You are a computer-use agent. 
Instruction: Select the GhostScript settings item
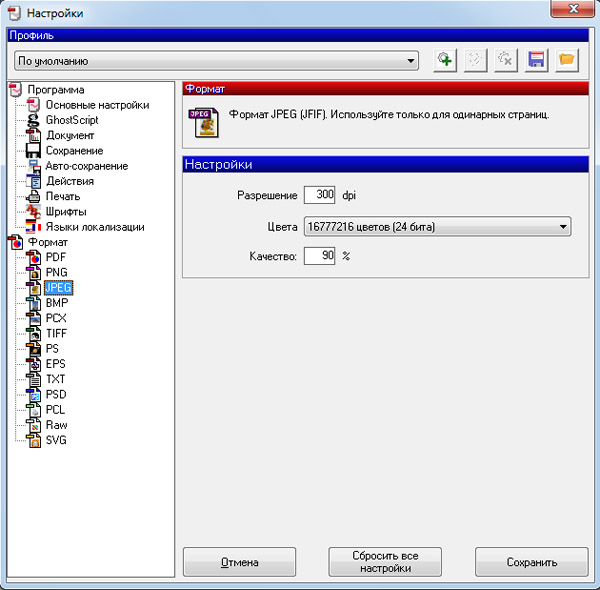pos(72,120)
